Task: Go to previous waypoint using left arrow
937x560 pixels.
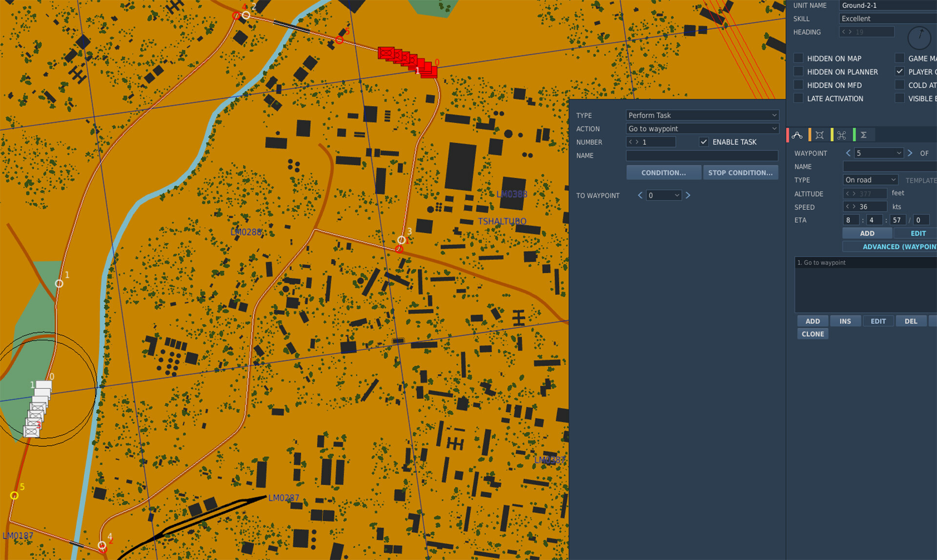Action: pyautogui.click(x=848, y=153)
